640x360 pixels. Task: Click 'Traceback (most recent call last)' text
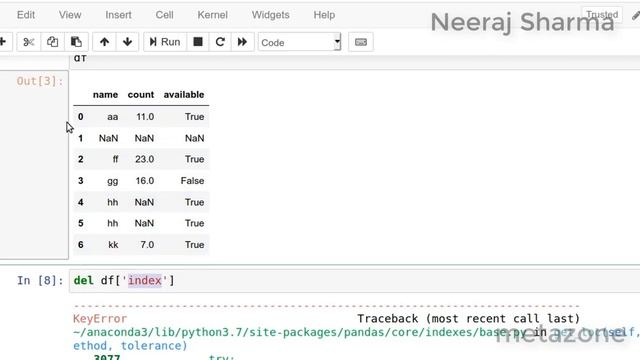(x=469, y=319)
